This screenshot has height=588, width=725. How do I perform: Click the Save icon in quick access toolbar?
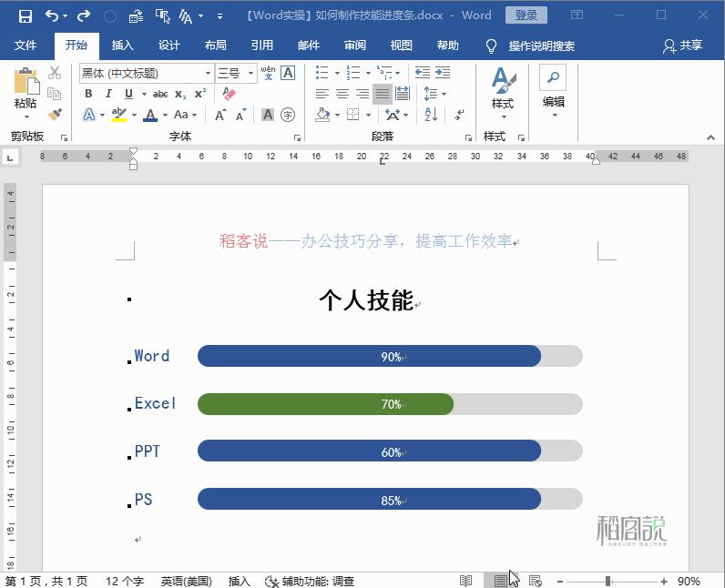[x=25, y=16]
